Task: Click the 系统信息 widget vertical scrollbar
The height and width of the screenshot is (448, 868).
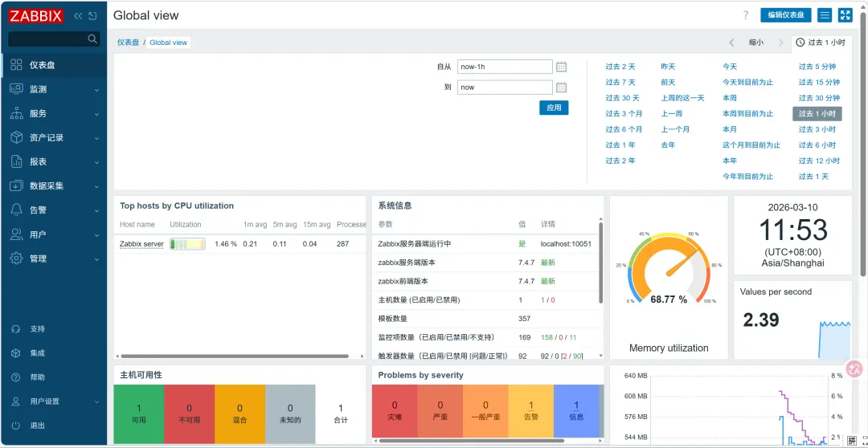Action: point(600,263)
